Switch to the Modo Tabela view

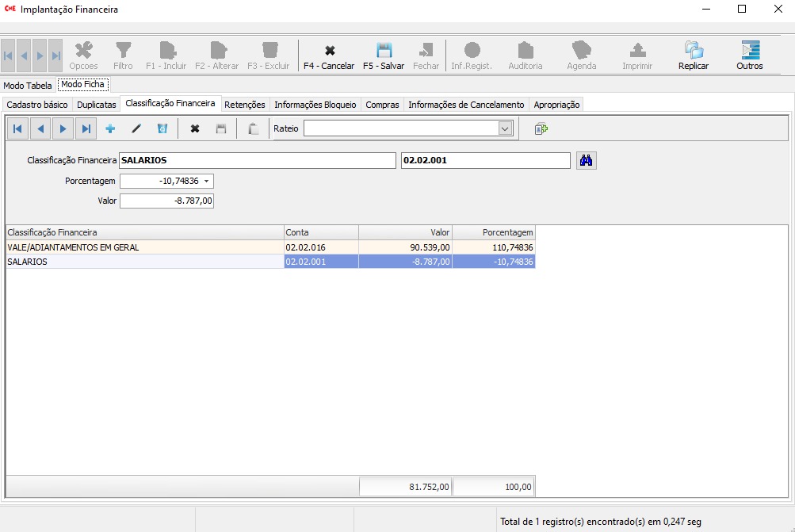point(28,85)
